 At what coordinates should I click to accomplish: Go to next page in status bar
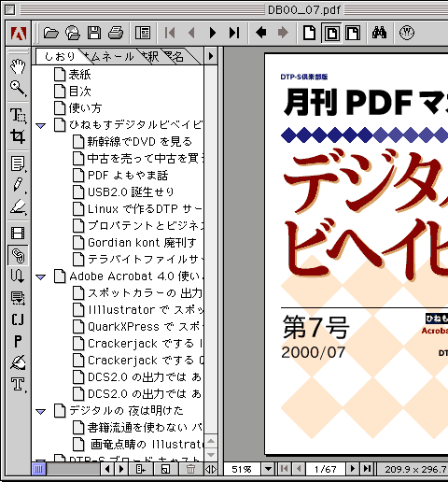353,469
